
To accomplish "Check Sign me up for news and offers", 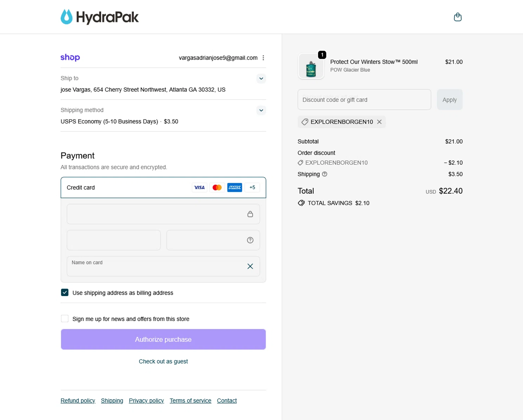I will coord(65,319).
